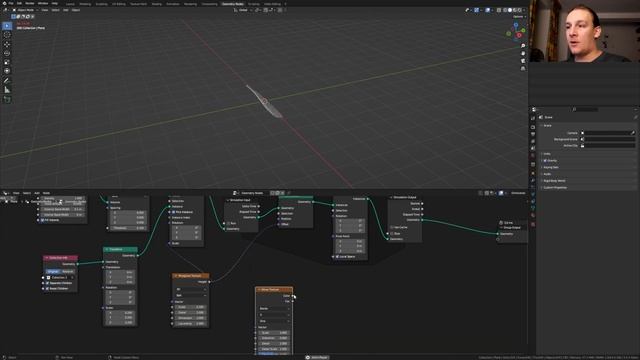
Task: Expand the Units panel in Scene properties
Action: (547, 154)
